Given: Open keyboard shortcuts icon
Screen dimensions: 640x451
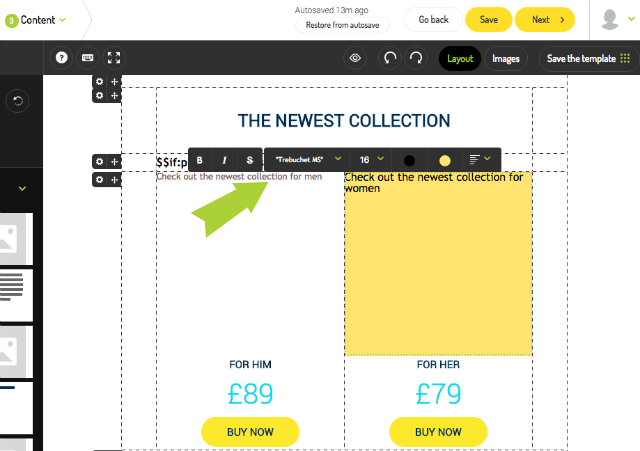Looking at the screenshot, I should pos(88,58).
